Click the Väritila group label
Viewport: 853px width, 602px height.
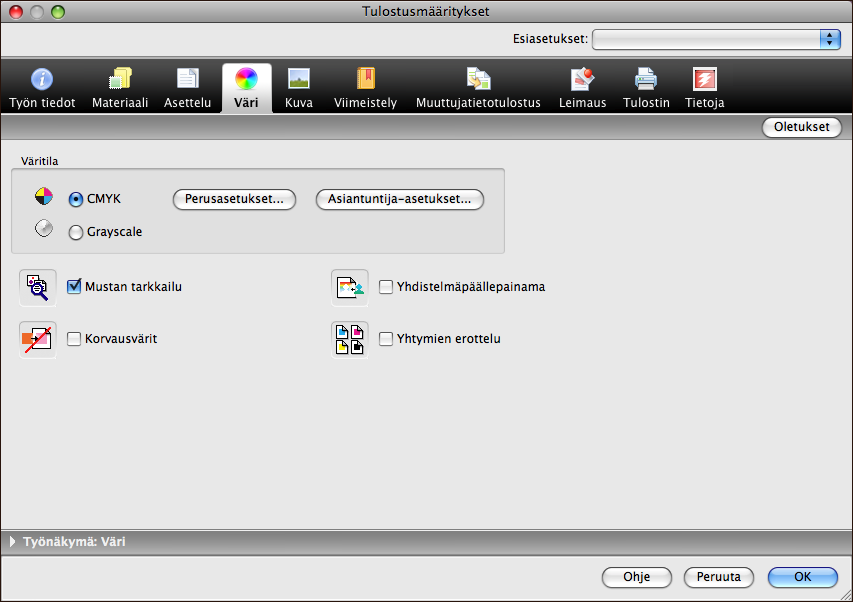pyautogui.click(x=40, y=161)
